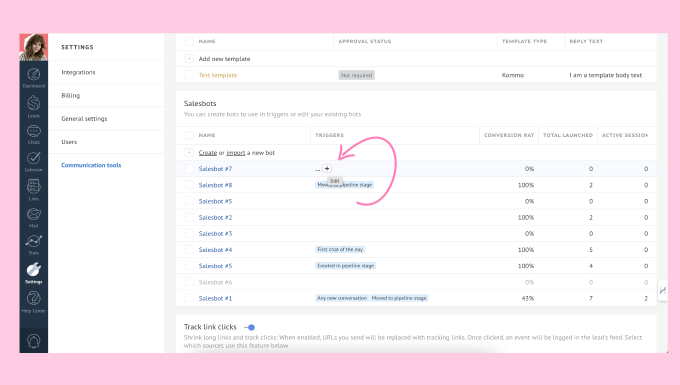
Task: Click the notifications bell icon
Action: point(33,341)
